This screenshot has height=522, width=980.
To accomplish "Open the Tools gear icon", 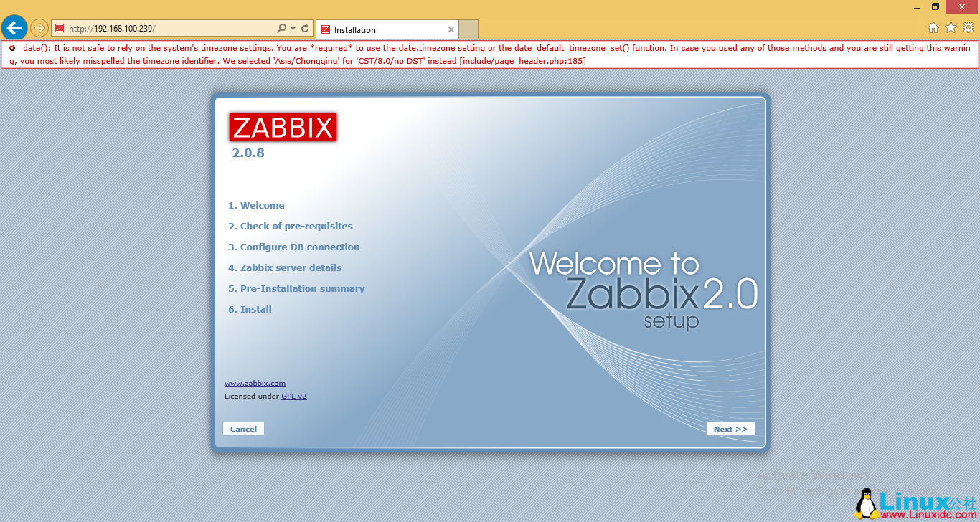I will (x=967, y=29).
